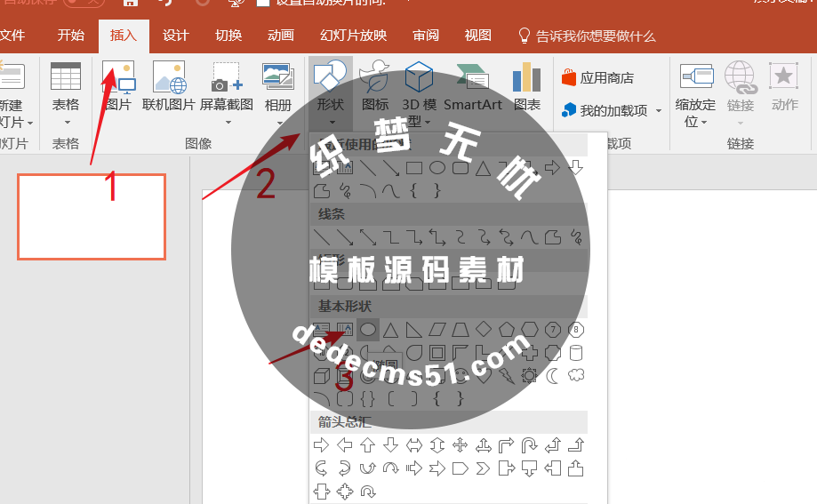The height and width of the screenshot is (504, 817).
Task: Switch to the 设计 tab
Action: (x=176, y=36)
